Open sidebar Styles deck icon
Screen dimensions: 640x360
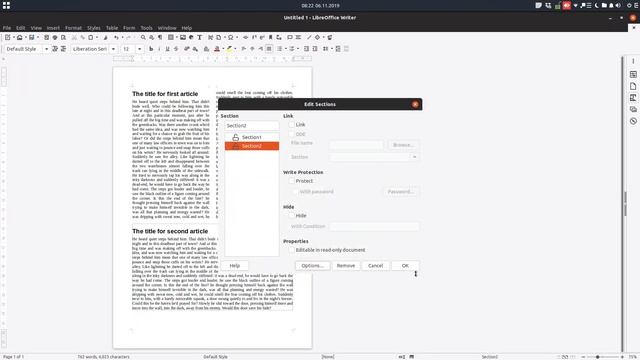[x=633, y=98]
